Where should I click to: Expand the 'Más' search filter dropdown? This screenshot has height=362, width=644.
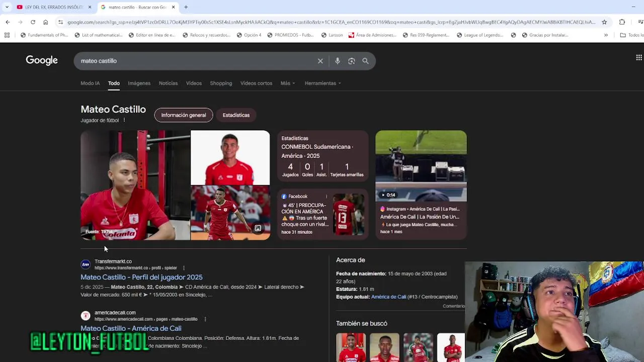288,83
